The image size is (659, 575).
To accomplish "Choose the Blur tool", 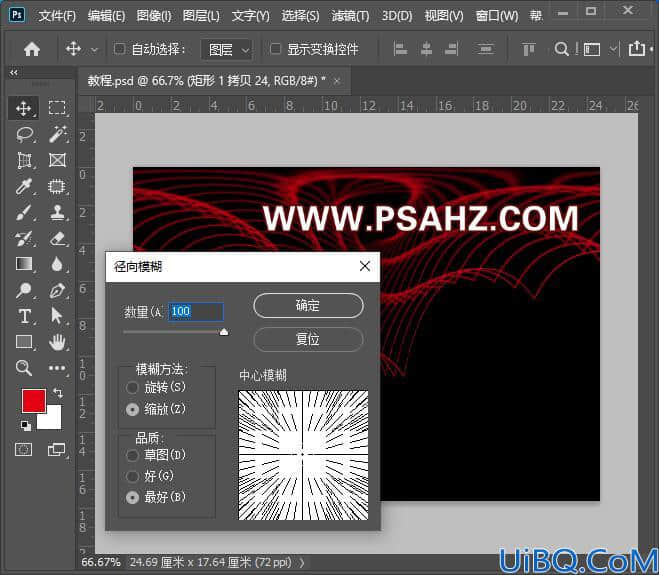I will coord(57,264).
